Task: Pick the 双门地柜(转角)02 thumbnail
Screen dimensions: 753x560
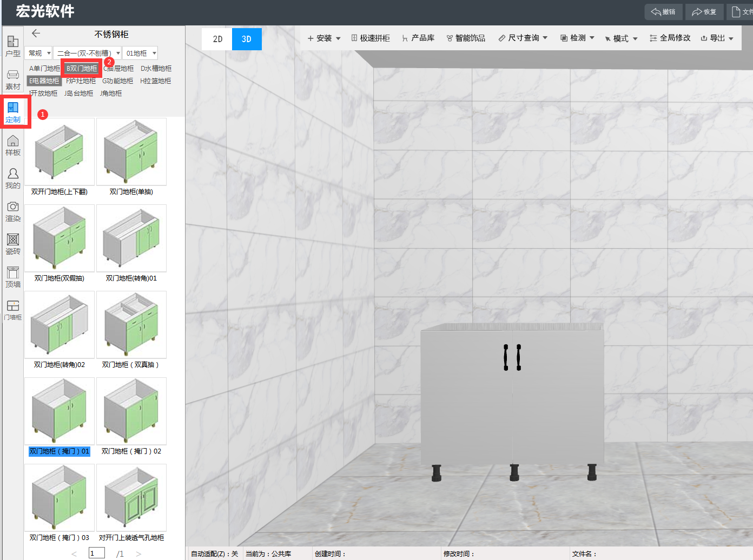Action: click(x=60, y=325)
